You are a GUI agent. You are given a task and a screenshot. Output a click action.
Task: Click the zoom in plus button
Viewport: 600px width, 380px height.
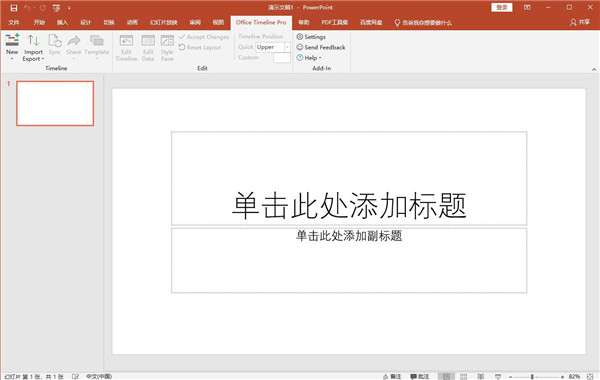point(562,377)
